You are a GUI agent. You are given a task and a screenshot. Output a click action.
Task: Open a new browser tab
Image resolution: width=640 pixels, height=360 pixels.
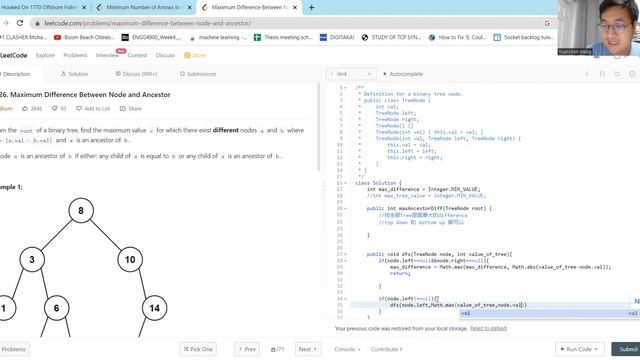click(311, 7)
